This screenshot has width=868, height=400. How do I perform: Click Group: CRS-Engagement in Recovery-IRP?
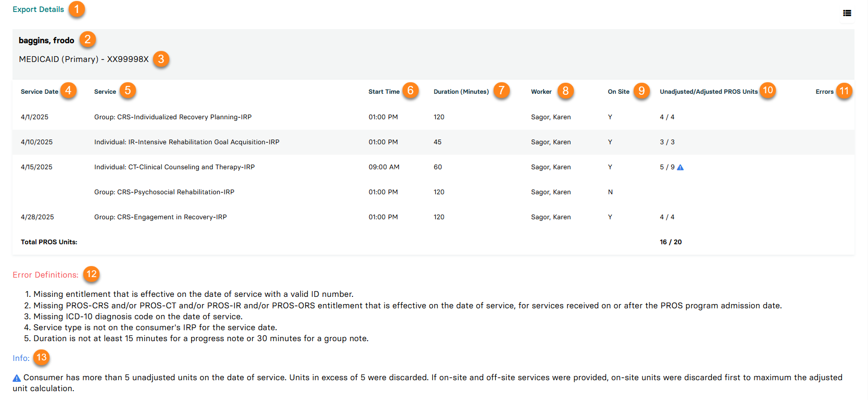coord(160,217)
